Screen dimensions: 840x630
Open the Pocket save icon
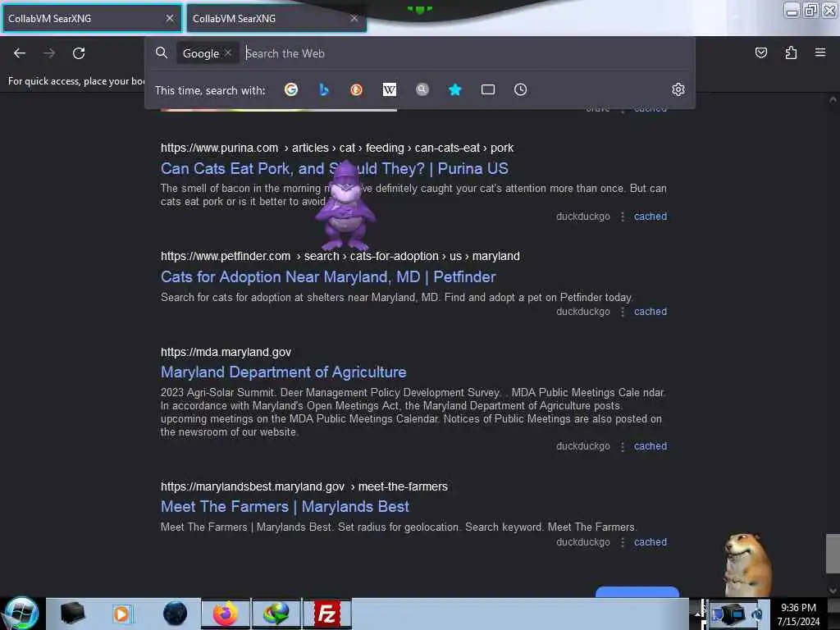tap(760, 52)
